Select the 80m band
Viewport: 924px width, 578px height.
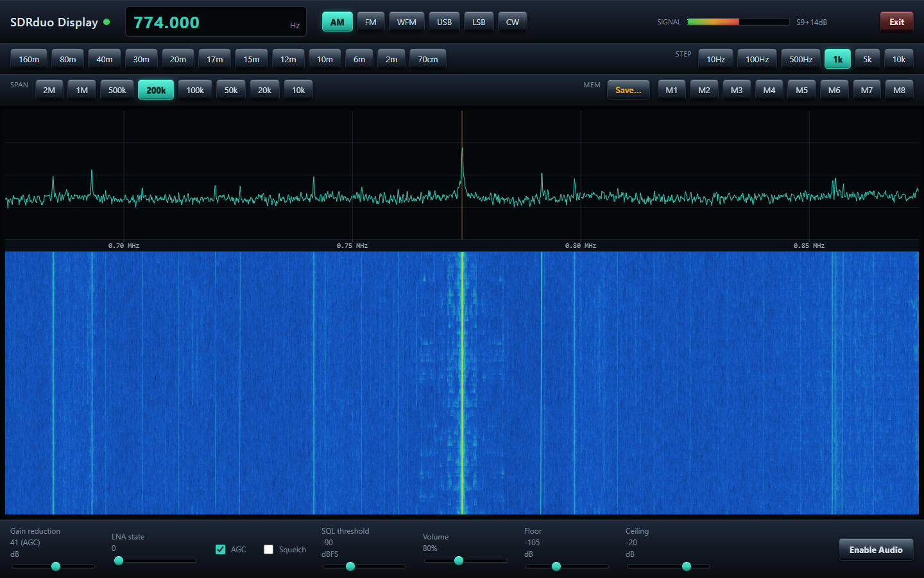(68, 59)
